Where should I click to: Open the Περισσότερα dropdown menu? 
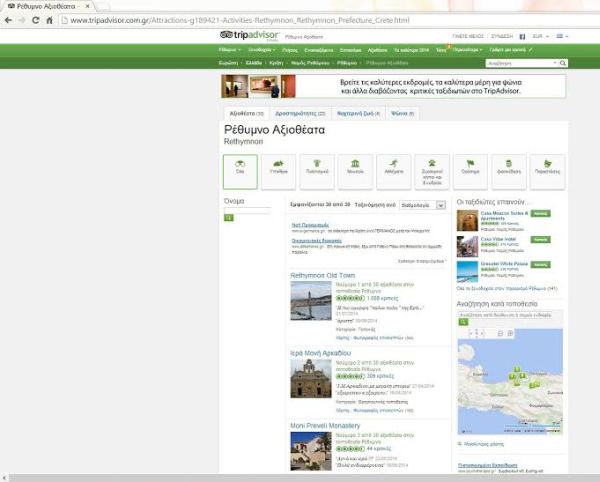pos(467,50)
